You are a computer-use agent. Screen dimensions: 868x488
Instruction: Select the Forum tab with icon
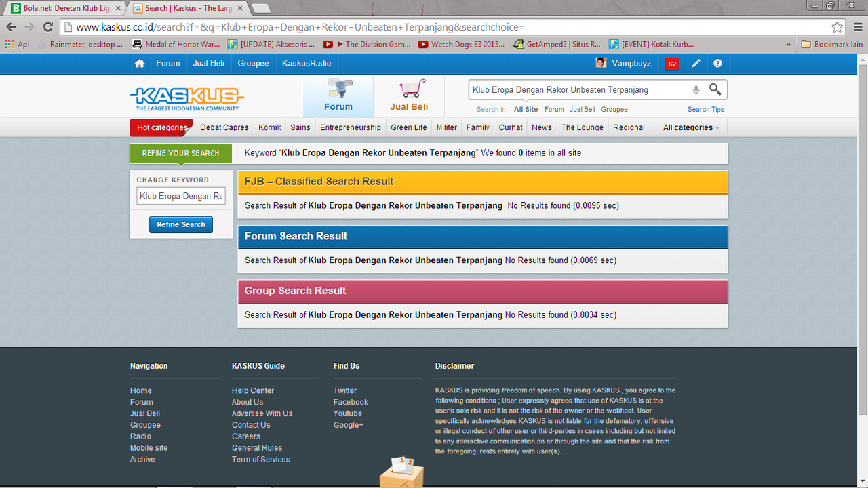pos(338,96)
